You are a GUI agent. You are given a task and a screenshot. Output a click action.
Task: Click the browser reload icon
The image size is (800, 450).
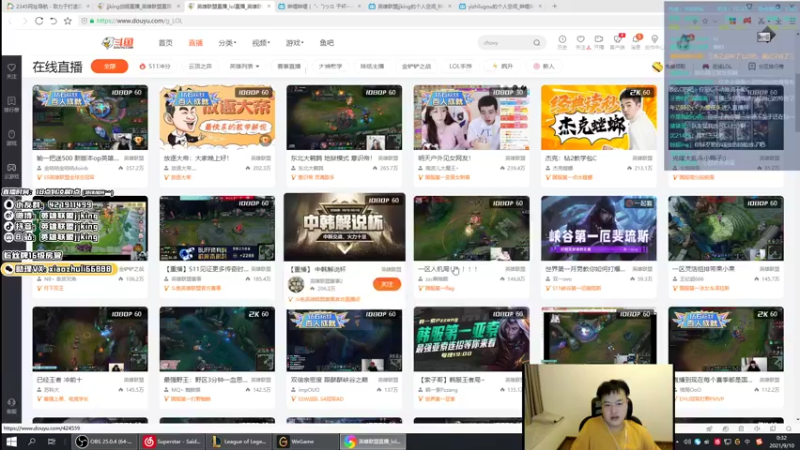pos(39,21)
